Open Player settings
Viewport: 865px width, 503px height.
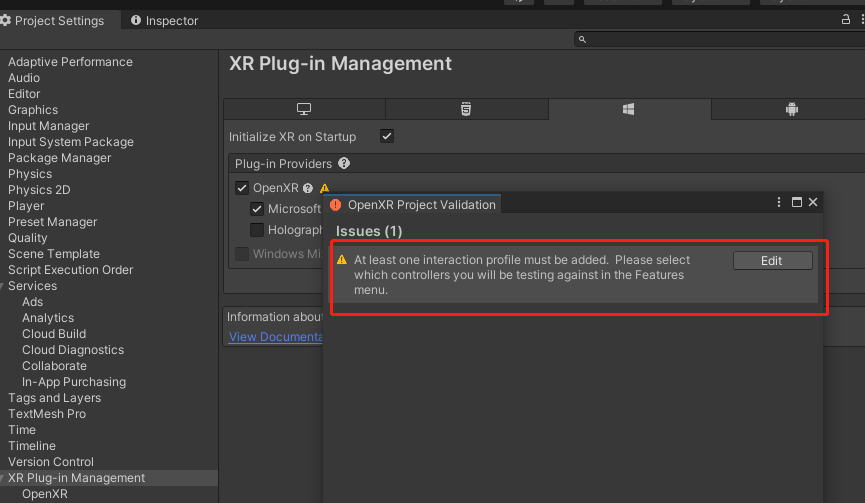click(x=26, y=206)
